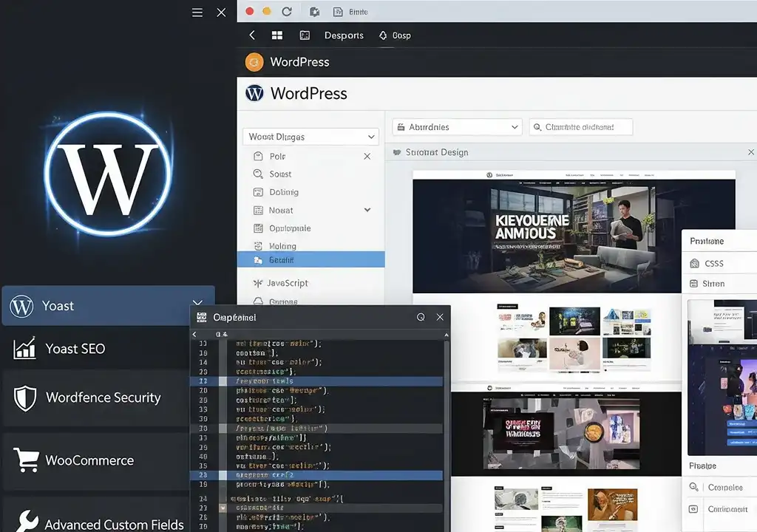
Task: Click the orange WordPress circle icon
Action: [254, 62]
